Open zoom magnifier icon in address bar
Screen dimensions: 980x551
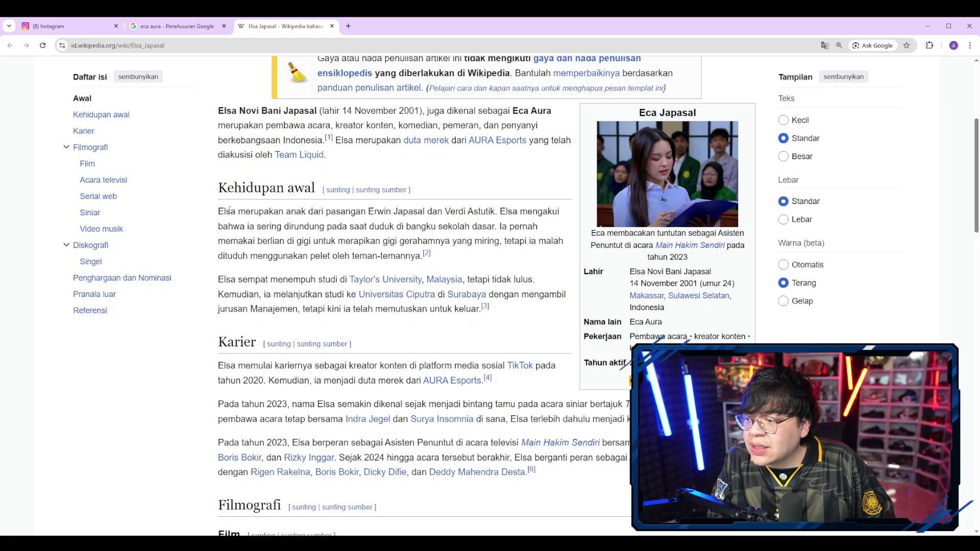[839, 45]
